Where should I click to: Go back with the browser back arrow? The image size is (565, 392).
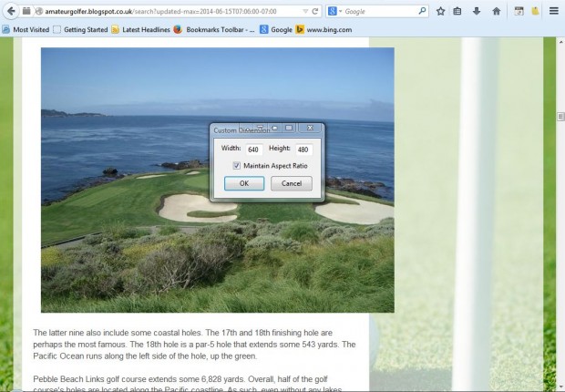(x=11, y=11)
